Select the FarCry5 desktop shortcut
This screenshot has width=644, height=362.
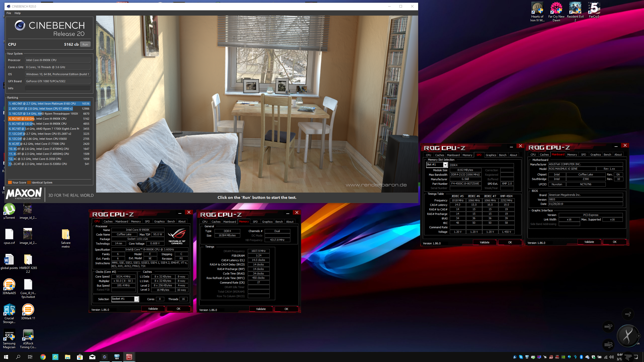click(x=594, y=10)
